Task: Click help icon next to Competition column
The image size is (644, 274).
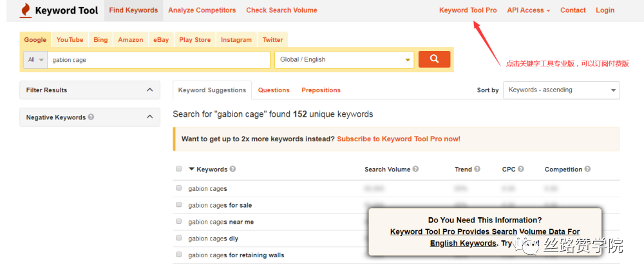Action: point(588,169)
